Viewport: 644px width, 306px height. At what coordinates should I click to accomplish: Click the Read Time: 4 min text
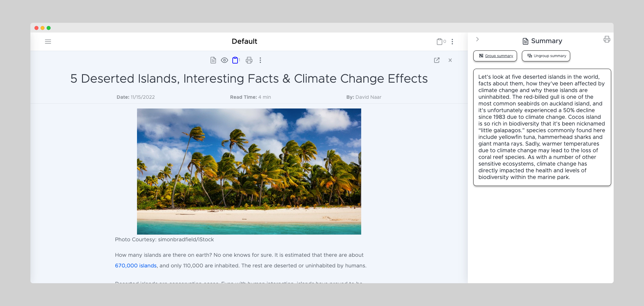tap(251, 97)
